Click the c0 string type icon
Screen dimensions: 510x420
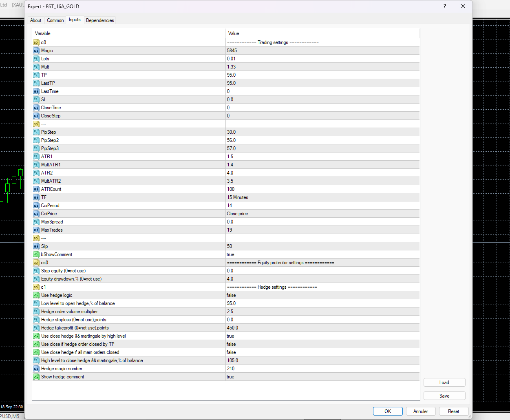pos(36,42)
